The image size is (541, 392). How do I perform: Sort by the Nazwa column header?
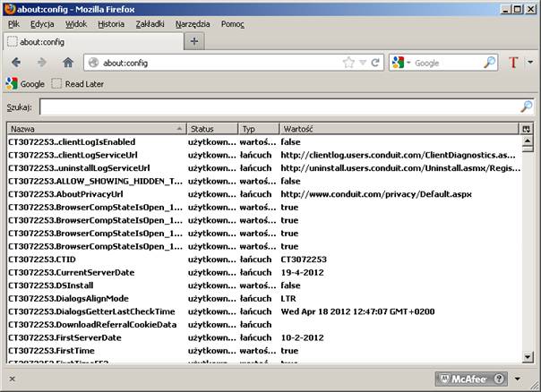tap(97, 129)
